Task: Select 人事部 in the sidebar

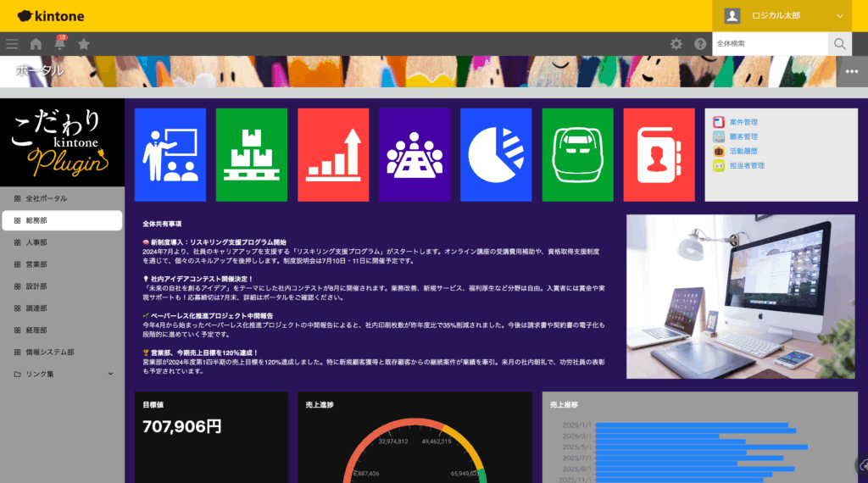Action: point(36,242)
